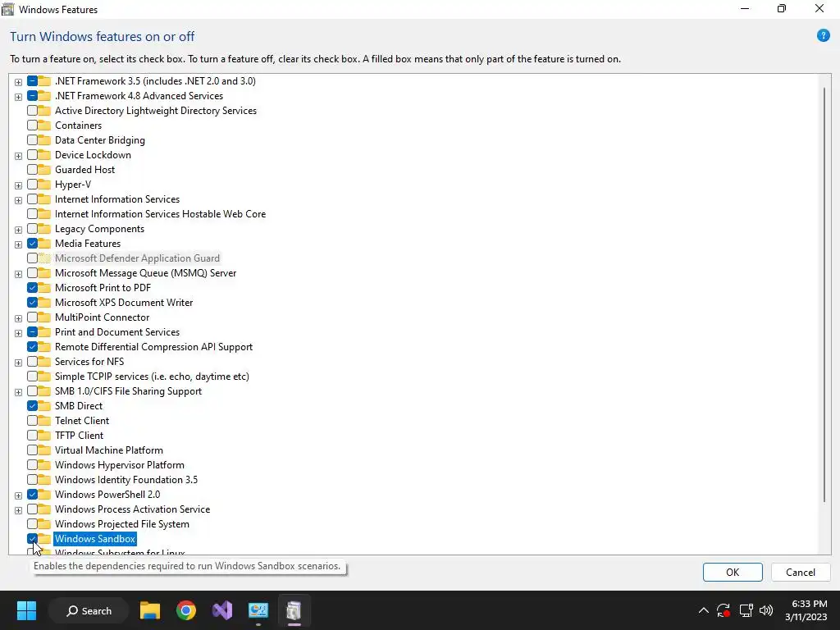Viewport: 840px width, 630px height.
Task: Click the Containers folder icon
Action: click(x=44, y=126)
